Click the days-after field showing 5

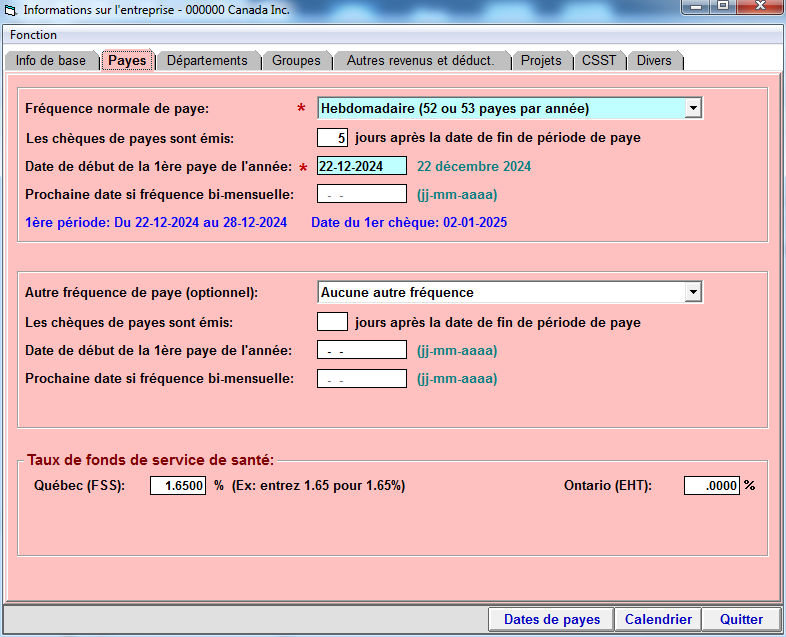[332, 138]
